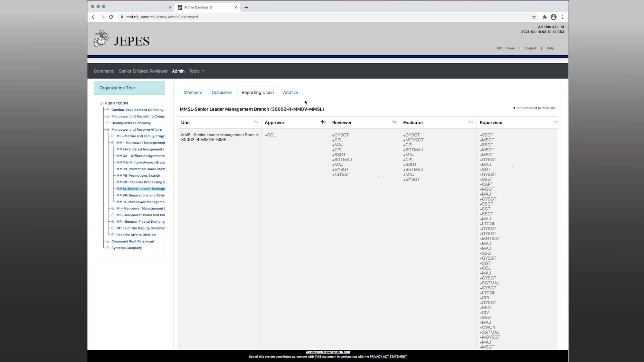Viewport: 644px width, 362px height.
Task: Open the browser extensions puzzle icon
Action: [545, 17]
